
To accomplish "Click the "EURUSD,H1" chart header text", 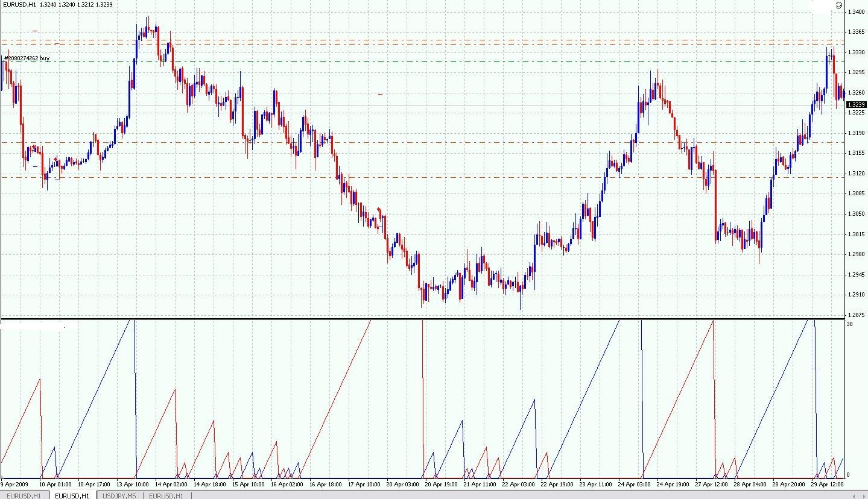I will pyautogui.click(x=19, y=5).
